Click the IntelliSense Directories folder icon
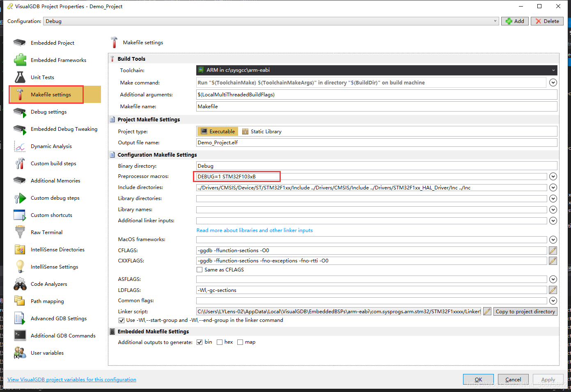 point(20,249)
